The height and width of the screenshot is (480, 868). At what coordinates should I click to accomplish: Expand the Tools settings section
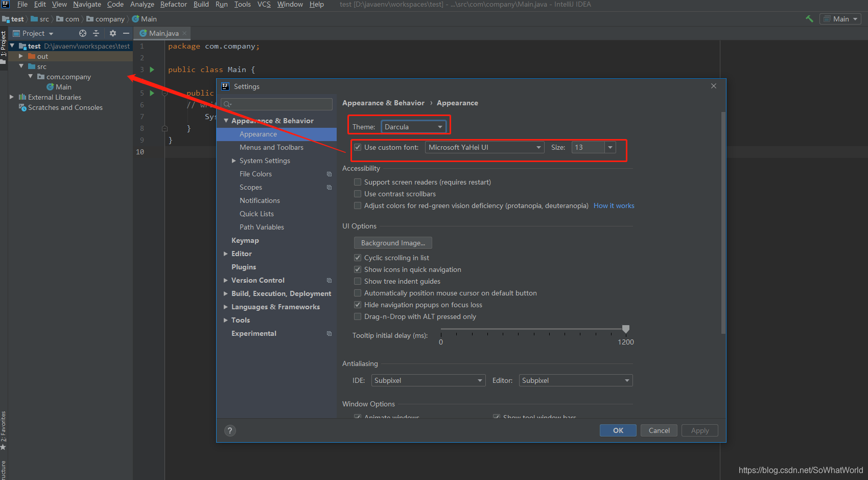[226, 320]
